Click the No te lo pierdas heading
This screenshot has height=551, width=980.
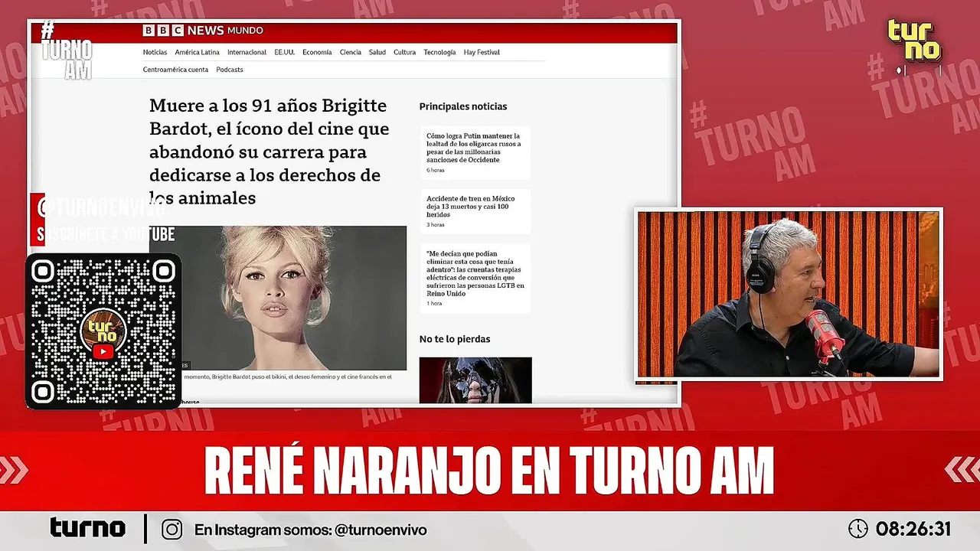[x=455, y=339]
